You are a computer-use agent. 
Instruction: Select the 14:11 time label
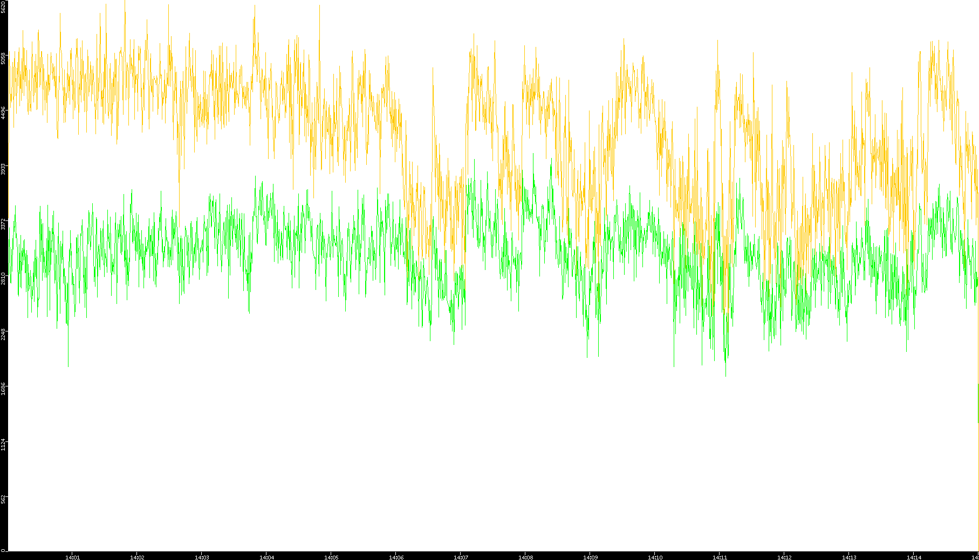point(720,557)
